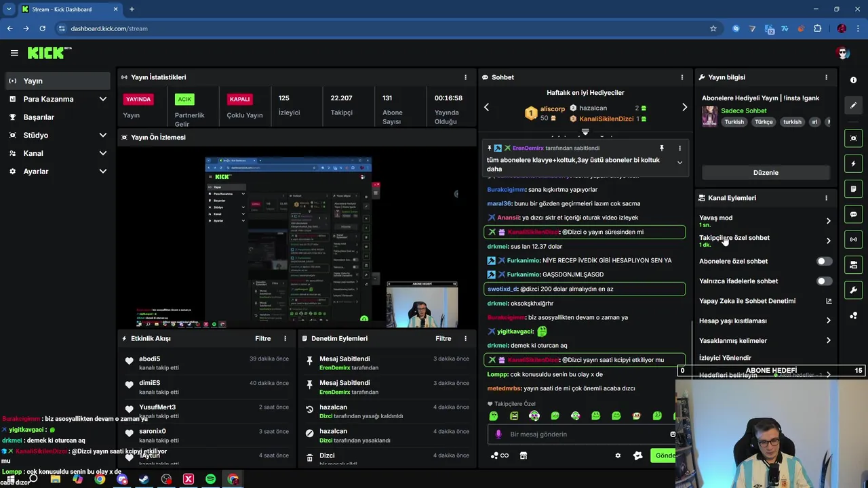Open Yapay Zeka ile Sohbet Denetimi link

click(765, 301)
